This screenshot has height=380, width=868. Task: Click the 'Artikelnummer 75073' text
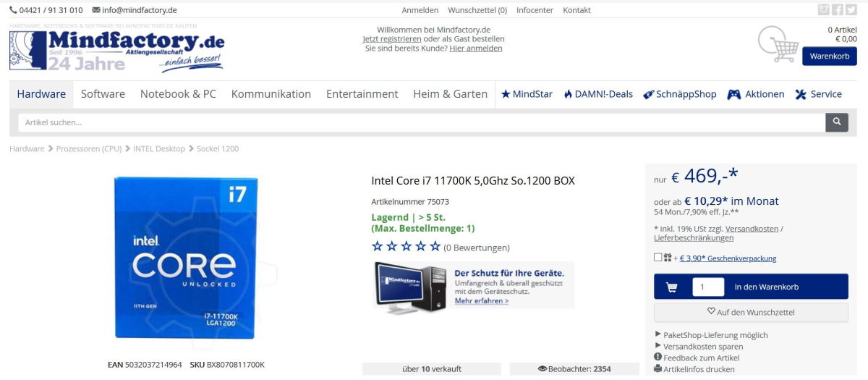(x=410, y=202)
